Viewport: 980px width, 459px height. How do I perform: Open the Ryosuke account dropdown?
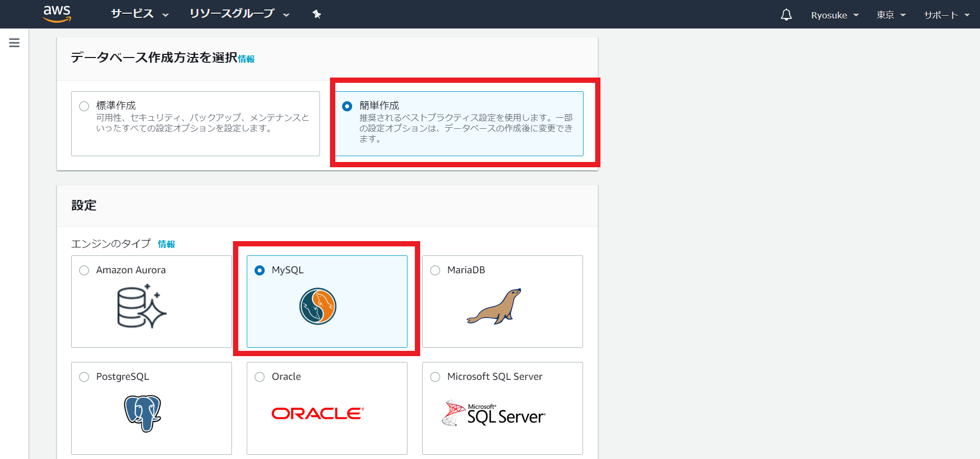[835, 15]
